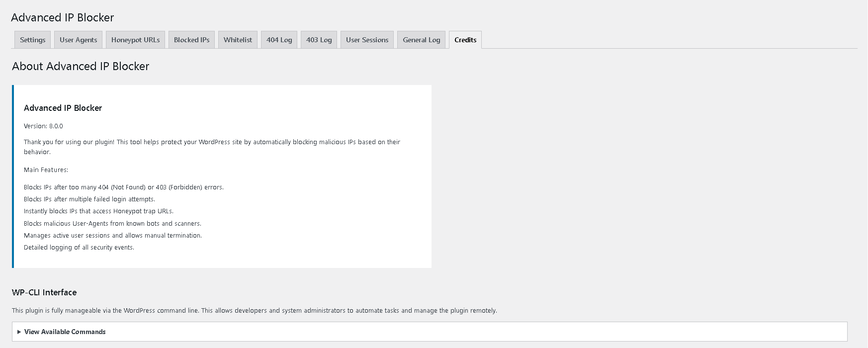
Task: Click 'Detailed logging of all security events' line
Action: pyautogui.click(x=79, y=248)
